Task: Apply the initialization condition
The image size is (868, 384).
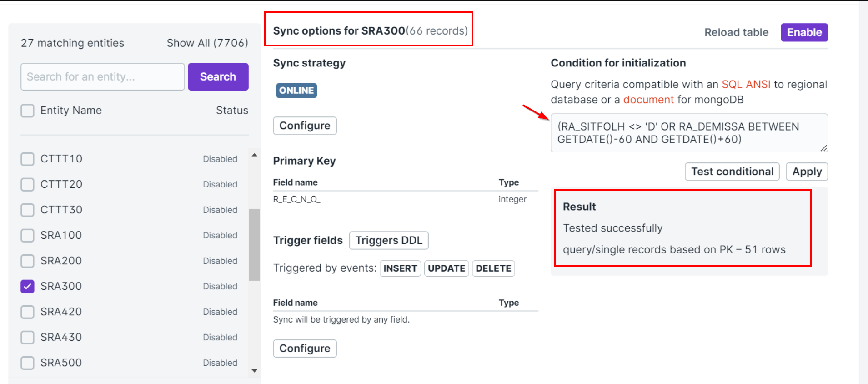Action: click(x=807, y=172)
